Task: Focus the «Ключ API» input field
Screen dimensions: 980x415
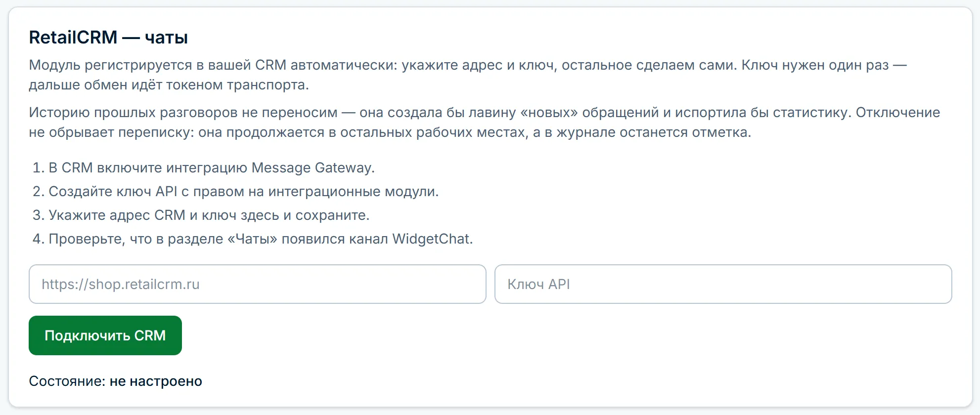Action: [x=723, y=284]
